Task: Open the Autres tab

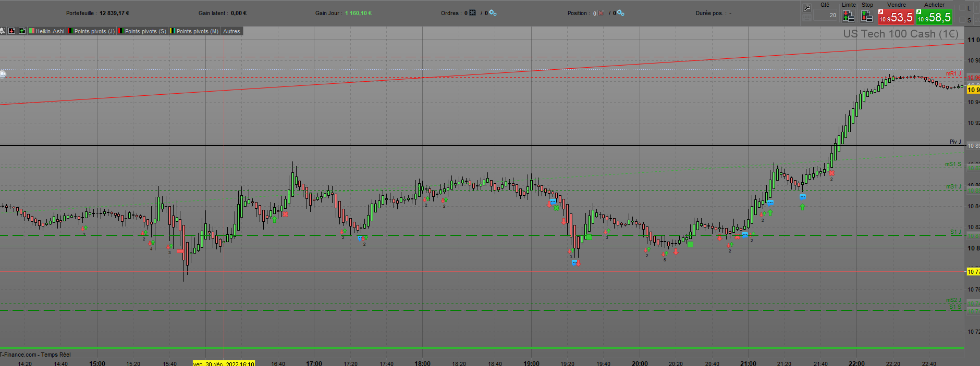Action: (231, 31)
